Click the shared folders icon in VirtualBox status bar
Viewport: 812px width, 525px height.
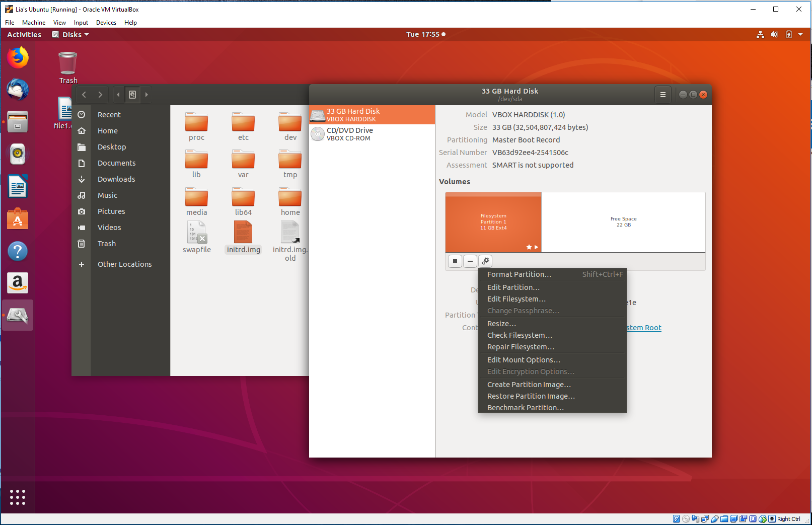click(x=724, y=518)
